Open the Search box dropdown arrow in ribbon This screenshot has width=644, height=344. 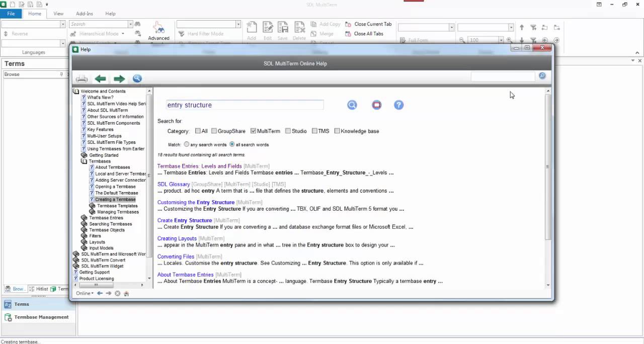(130, 24)
